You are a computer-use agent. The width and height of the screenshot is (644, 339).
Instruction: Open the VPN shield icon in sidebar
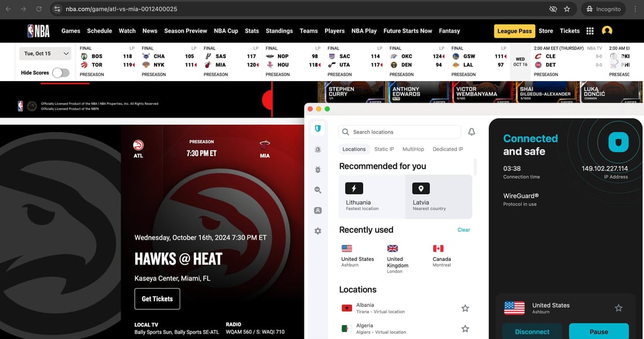tap(318, 128)
